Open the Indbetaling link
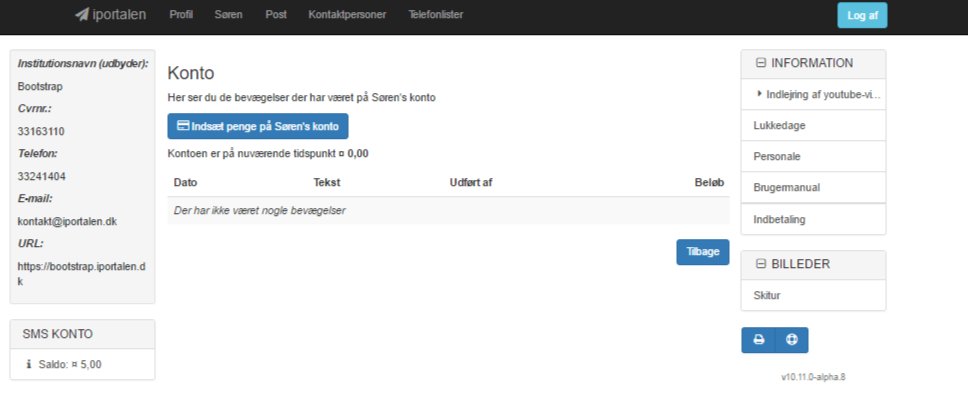 [779, 219]
